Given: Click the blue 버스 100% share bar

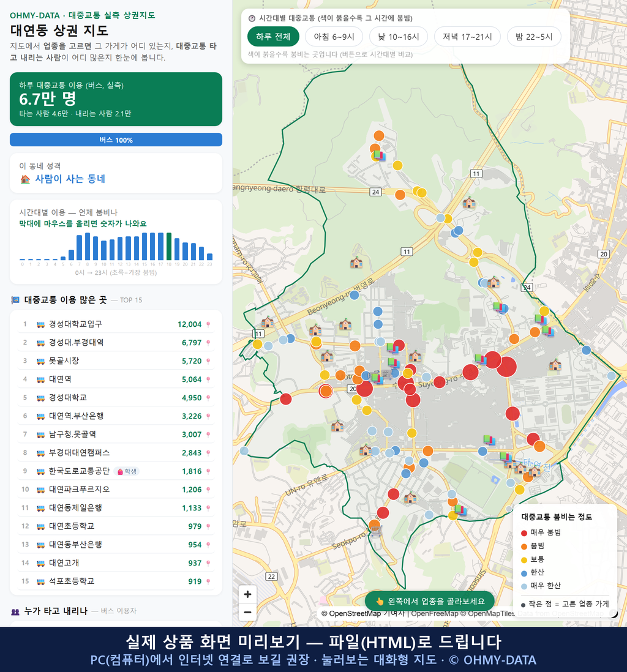Looking at the screenshot, I should click(x=116, y=140).
